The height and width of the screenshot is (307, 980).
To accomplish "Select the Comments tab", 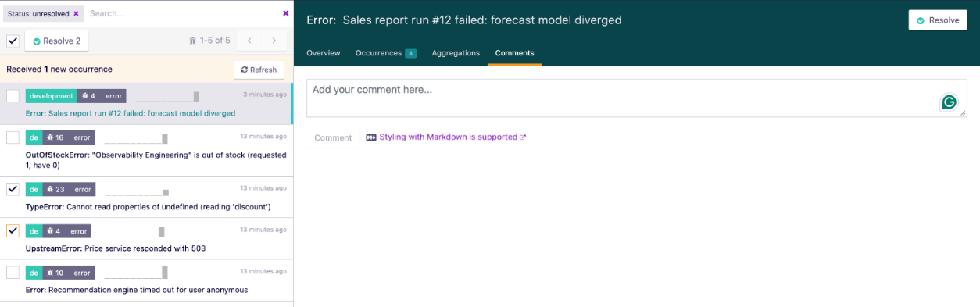I will pyautogui.click(x=515, y=53).
